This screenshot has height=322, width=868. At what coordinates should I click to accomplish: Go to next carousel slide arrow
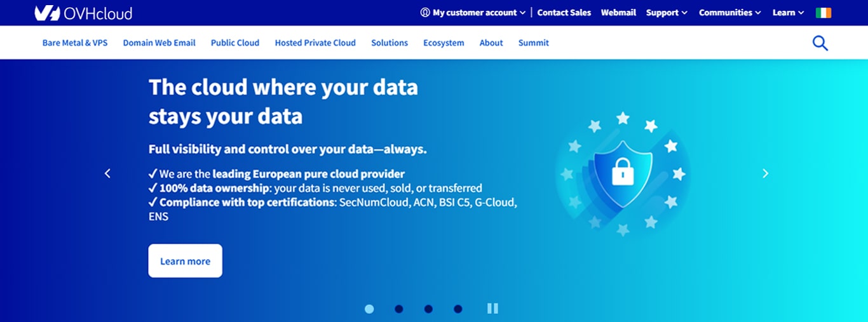click(765, 173)
